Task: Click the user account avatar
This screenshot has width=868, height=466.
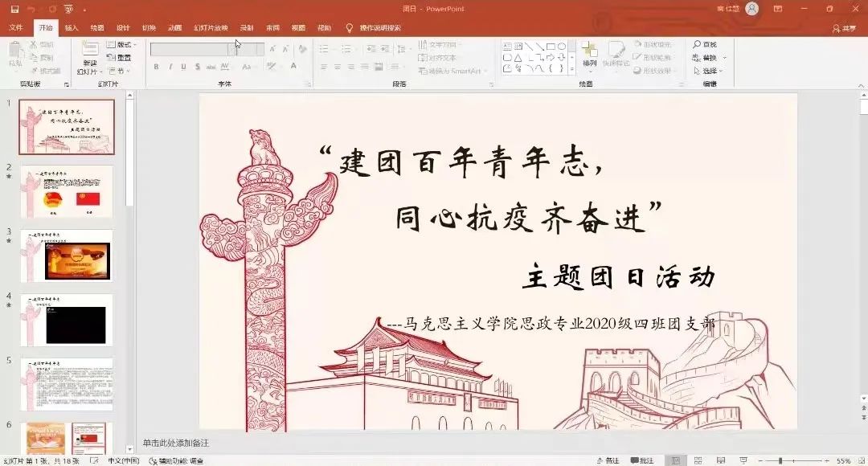Action: pyautogui.click(x=751, y=9)
